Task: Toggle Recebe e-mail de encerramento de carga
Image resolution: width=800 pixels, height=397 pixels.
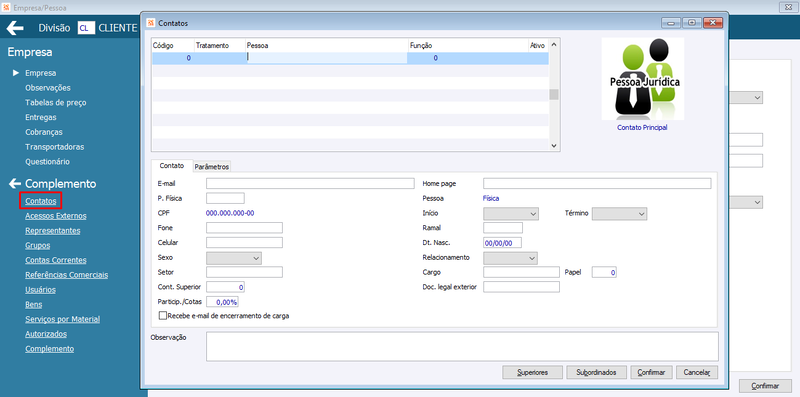Action: tap(163, 316)
